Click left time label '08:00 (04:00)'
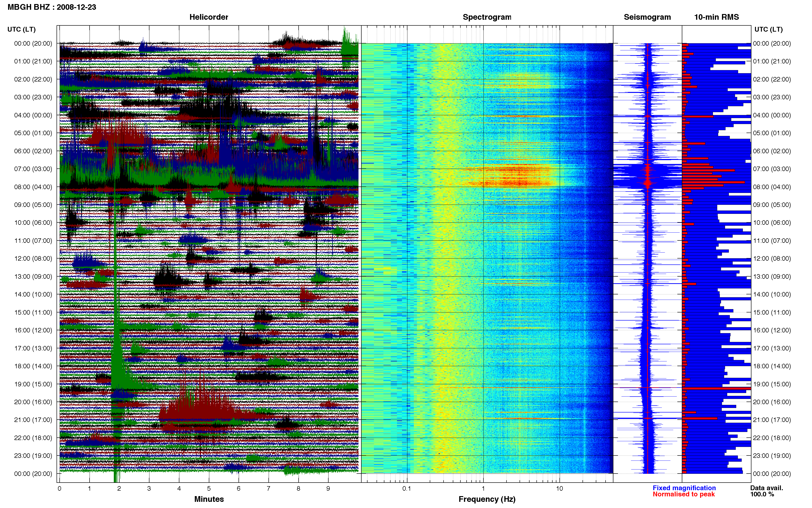812x508 pixels. pyautogui.click(x=33, y=187)
